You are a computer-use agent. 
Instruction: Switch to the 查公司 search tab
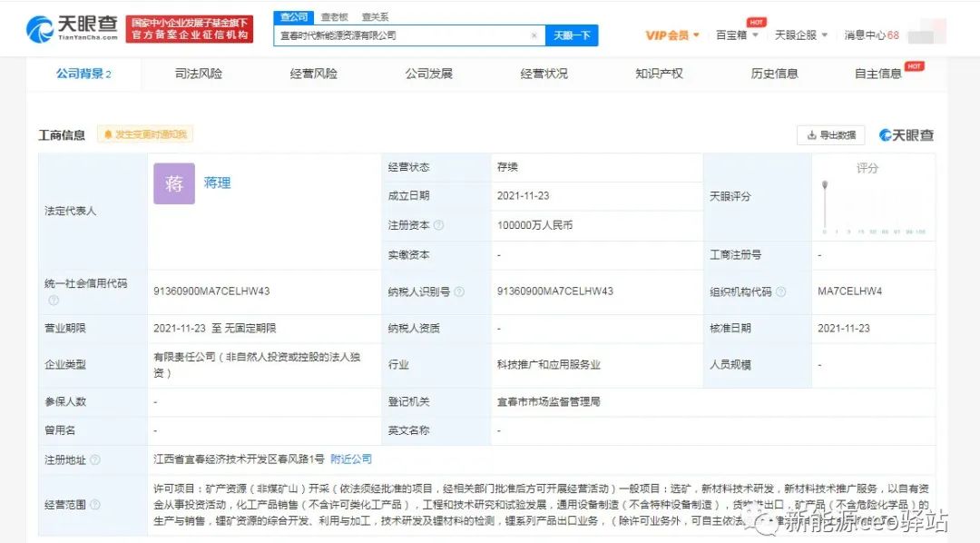pos(294,17)
